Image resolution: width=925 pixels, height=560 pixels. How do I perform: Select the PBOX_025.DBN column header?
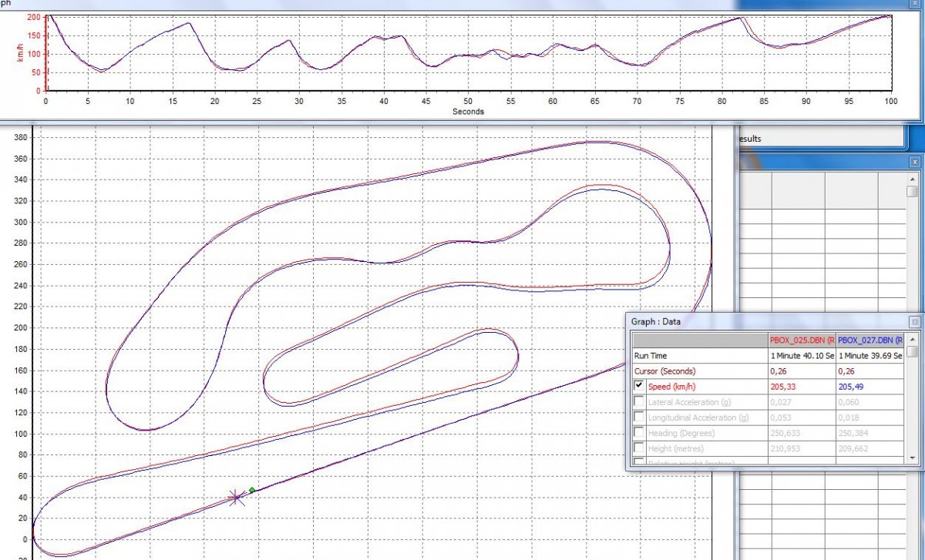802,340
